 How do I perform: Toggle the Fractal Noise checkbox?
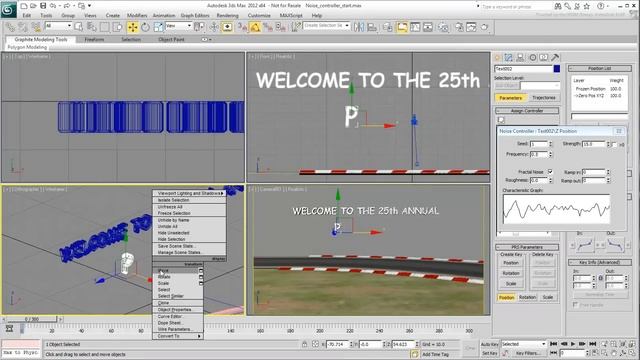tap(550, 172)
